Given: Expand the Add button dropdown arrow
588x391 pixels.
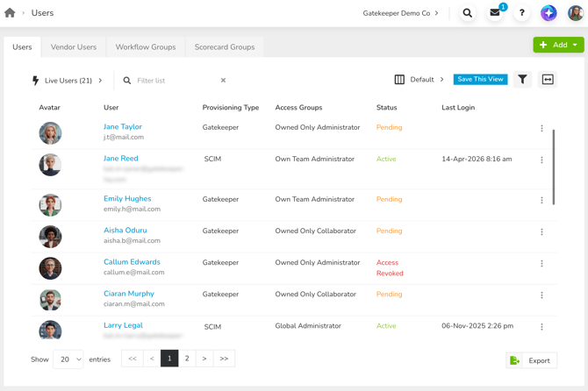Looking at the screenshot, I should [x=575, y=45].
